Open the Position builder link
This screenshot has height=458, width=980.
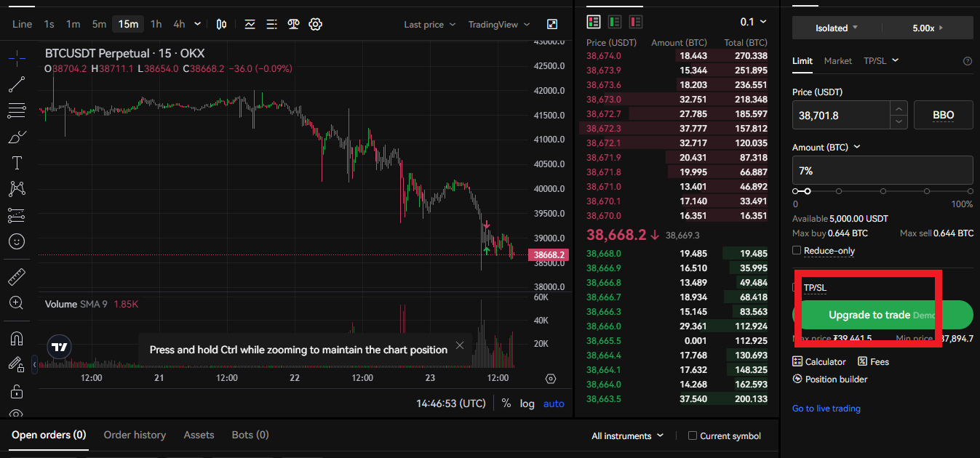(x=830, y=379)
